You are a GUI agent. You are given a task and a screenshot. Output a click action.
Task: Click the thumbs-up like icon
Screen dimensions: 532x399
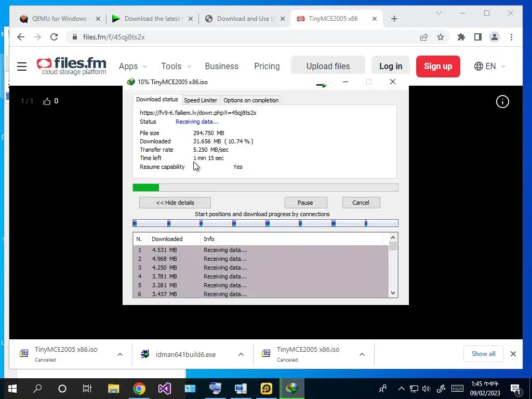click(46, 101)
